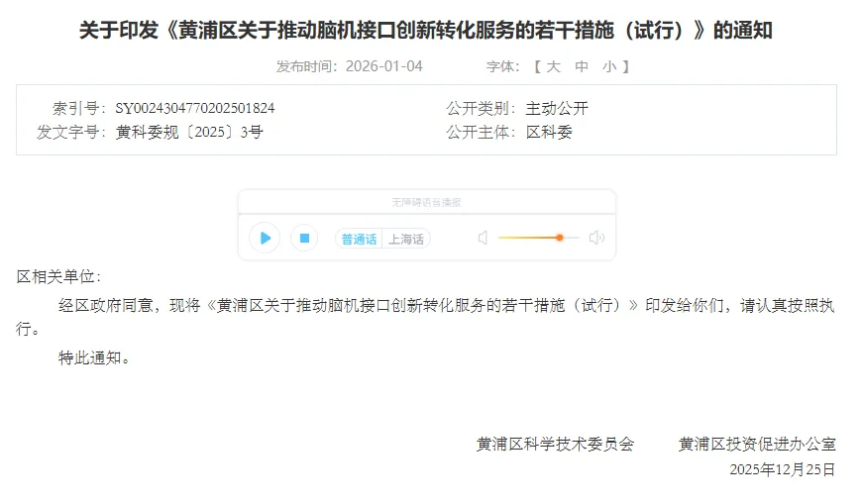
Task: Play the audio narration
Action: click(265, 238)
